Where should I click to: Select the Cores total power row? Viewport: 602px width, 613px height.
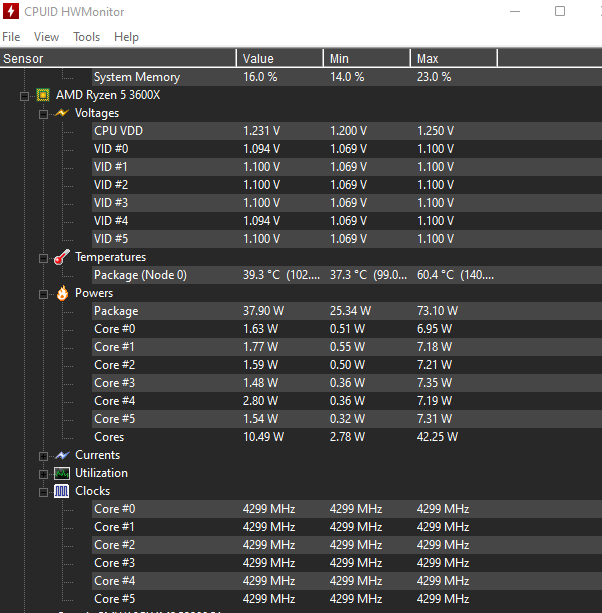coord(347,437)
